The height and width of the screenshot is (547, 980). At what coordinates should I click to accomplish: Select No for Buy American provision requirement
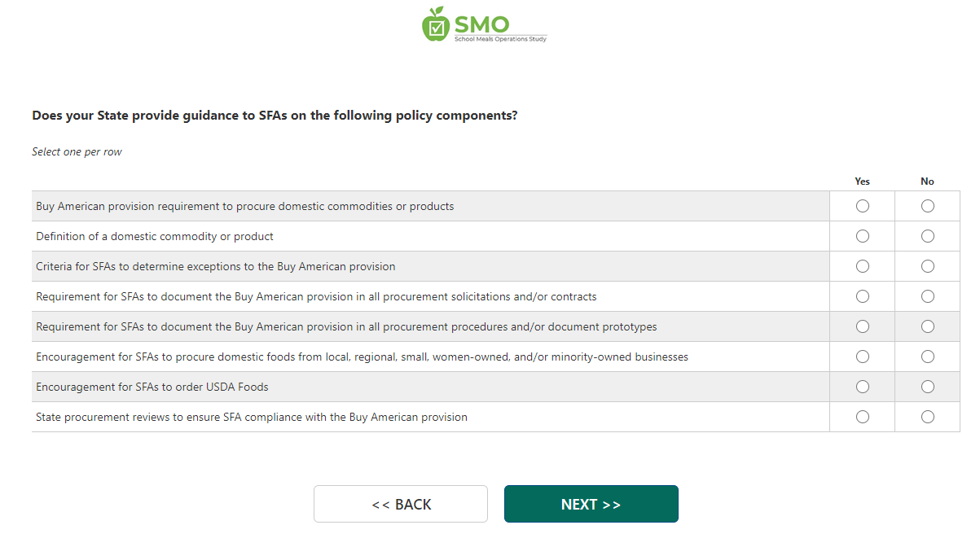pyautogui.click(x=928, y=206)
